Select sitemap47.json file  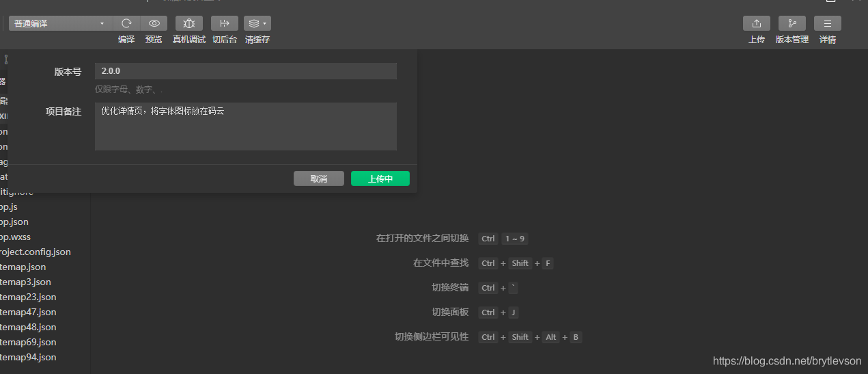coord(29,312)
